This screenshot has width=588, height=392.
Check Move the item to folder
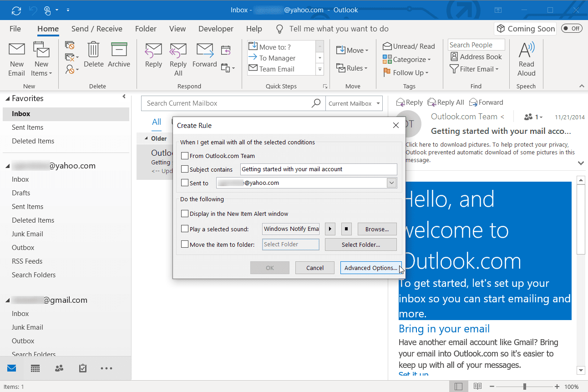pos(184,244)
